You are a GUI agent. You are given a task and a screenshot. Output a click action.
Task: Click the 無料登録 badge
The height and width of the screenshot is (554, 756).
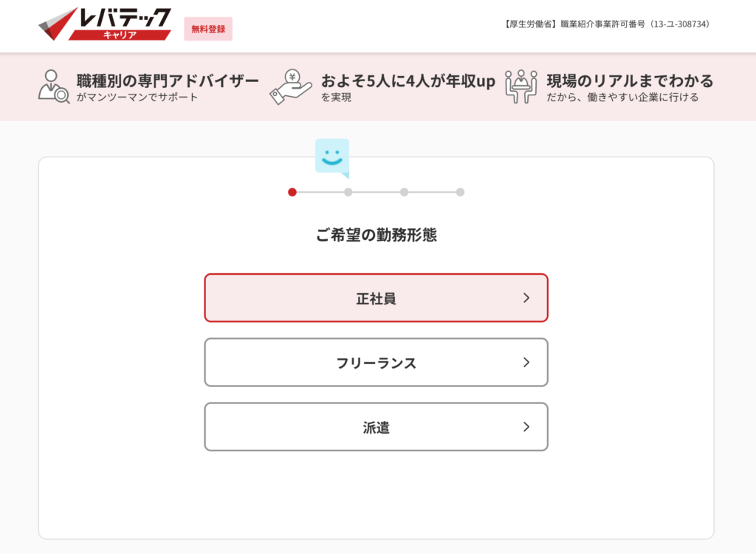pyautogui.click(x=208, y=29)
